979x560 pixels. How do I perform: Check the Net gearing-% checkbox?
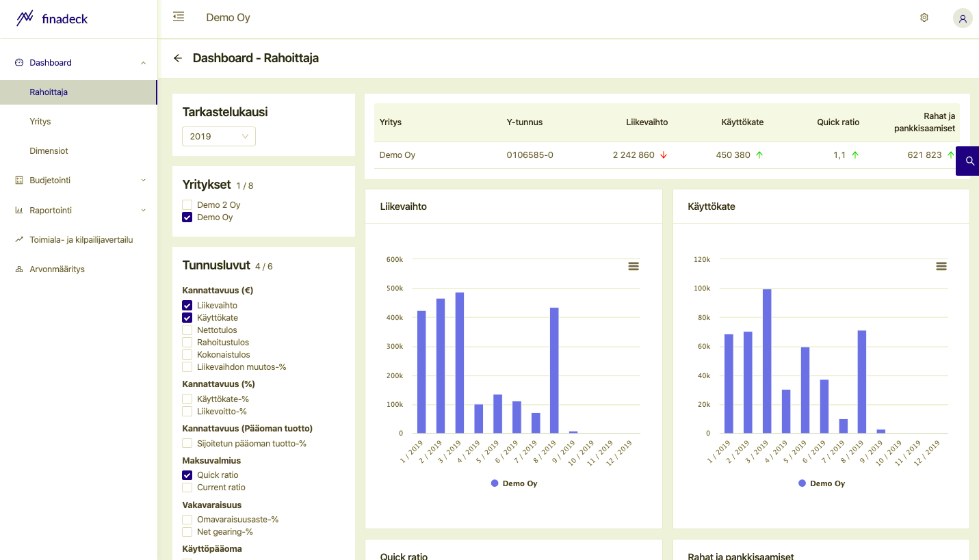pos(187,532)
